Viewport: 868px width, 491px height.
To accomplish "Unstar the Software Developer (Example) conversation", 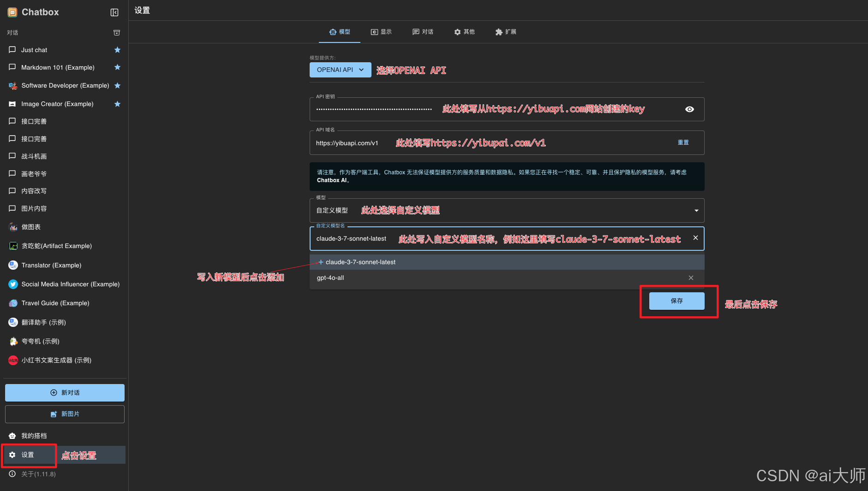I will pyautogui.click(x=117, y=85).
